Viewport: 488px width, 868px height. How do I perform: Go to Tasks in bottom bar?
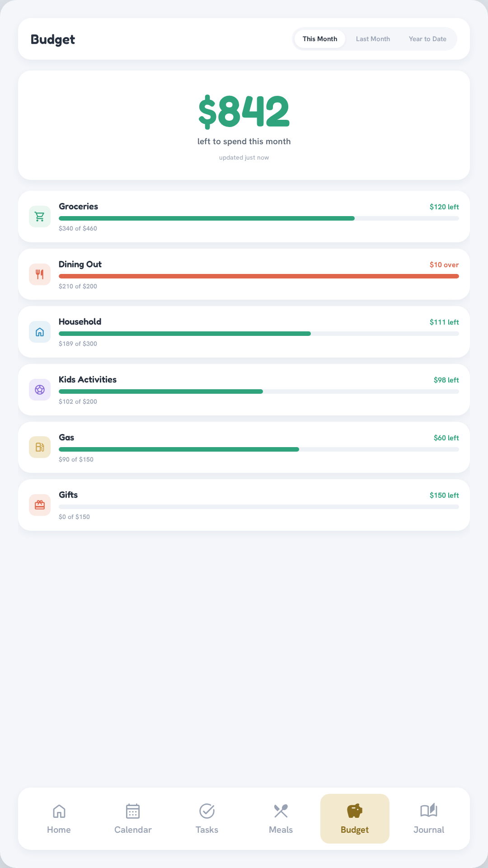(x=207, y=819)
